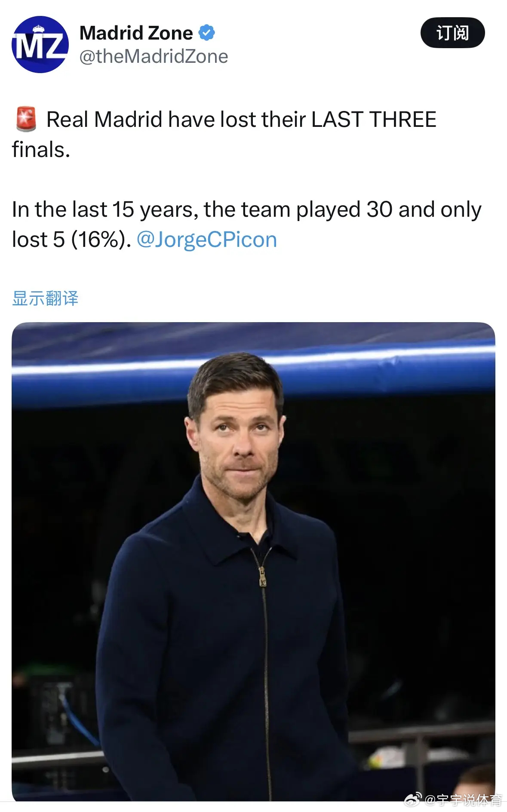The height and width of the screenshot is (812, 507).
Task: Click the blue verified badge
Action: click(x=207, y=33)
